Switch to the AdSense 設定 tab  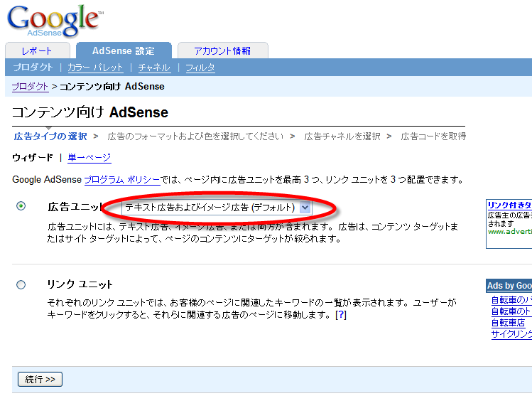click(x=124, y=50)
